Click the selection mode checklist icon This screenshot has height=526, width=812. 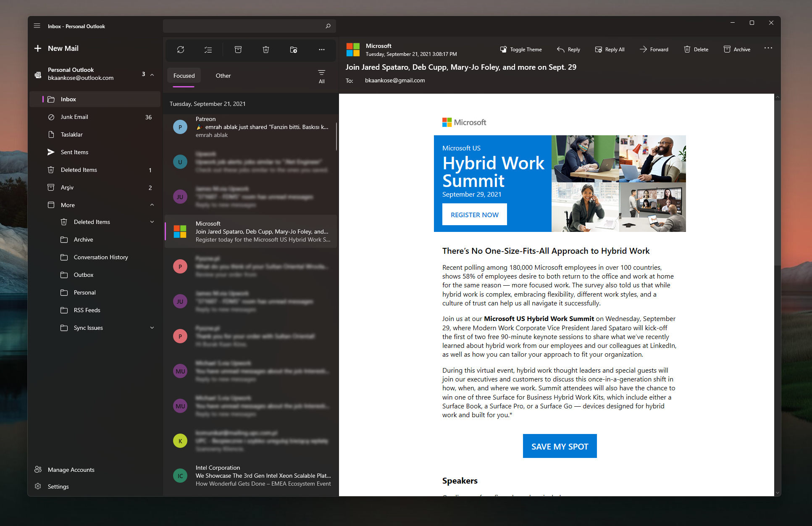point(208,50)
